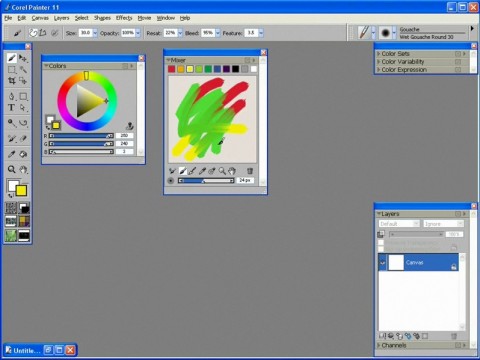Collapse the Layers panel triangle

click(379, 214)
